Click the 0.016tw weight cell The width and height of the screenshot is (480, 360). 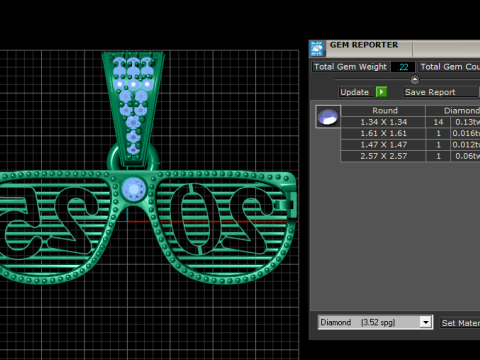466,133
